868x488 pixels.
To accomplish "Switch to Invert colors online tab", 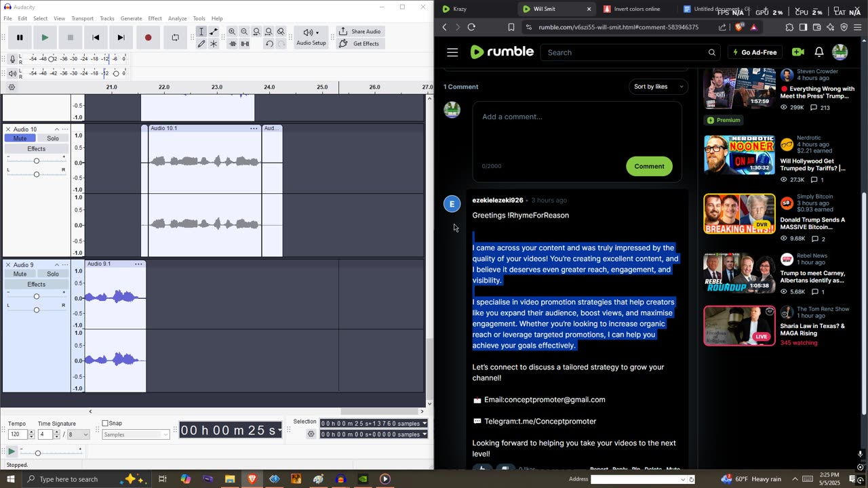I will click(637, 9).
